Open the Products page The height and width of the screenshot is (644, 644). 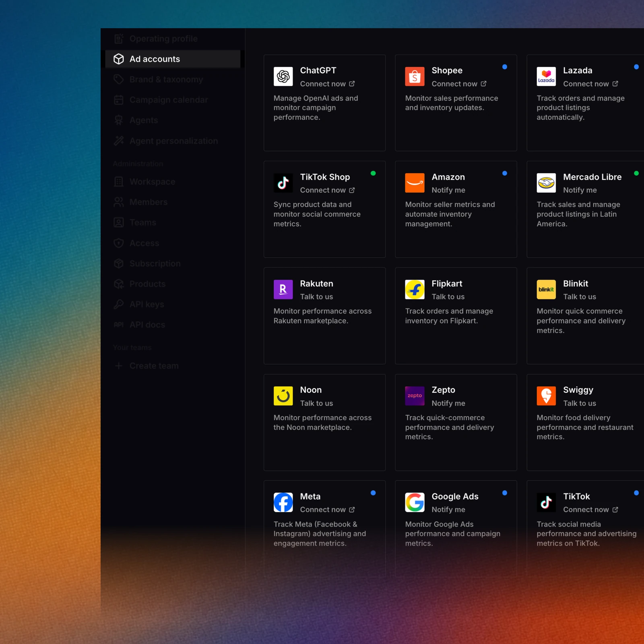click(173, 284)
